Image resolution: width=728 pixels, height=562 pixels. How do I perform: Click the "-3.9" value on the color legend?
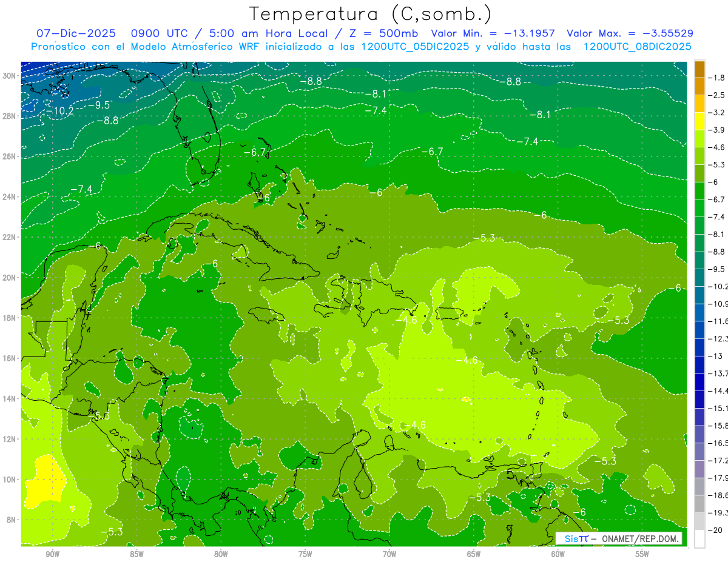pyautogui.click(x=717, y=130)
